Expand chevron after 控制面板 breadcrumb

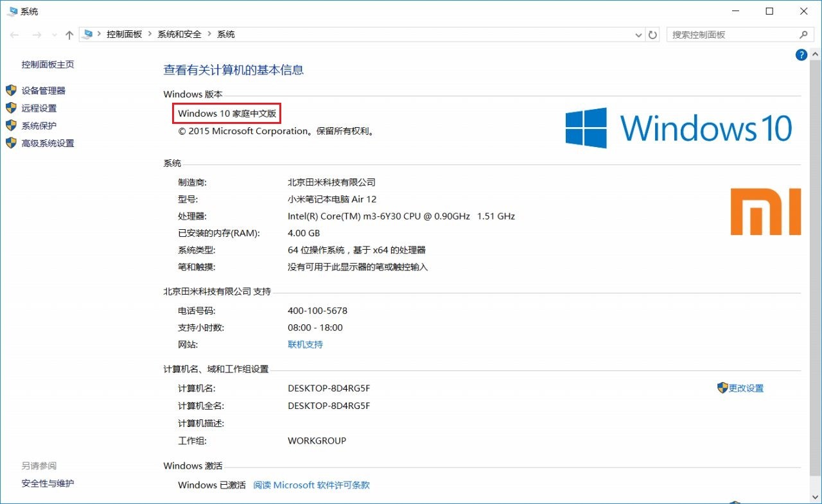(150, 35)
